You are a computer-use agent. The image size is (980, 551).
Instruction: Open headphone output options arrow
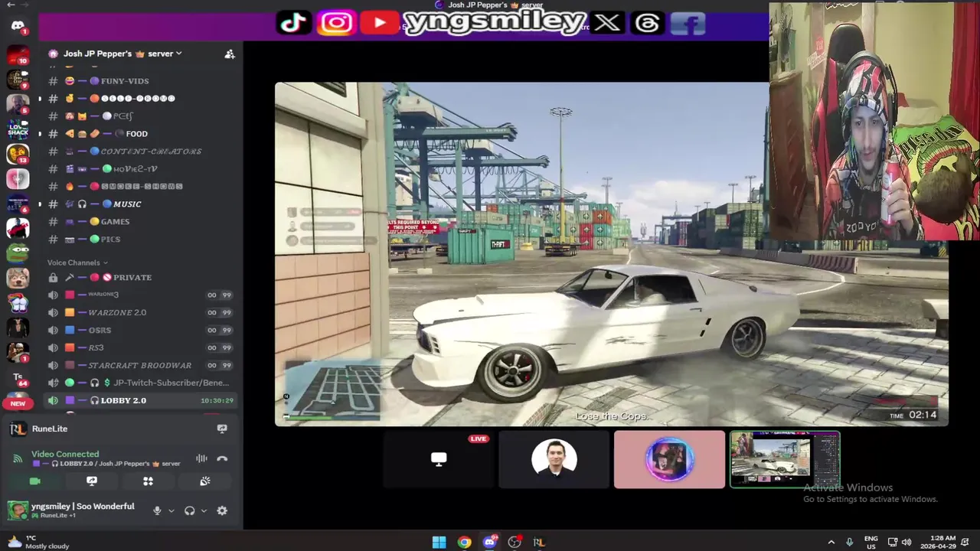[x=203, y=510]
